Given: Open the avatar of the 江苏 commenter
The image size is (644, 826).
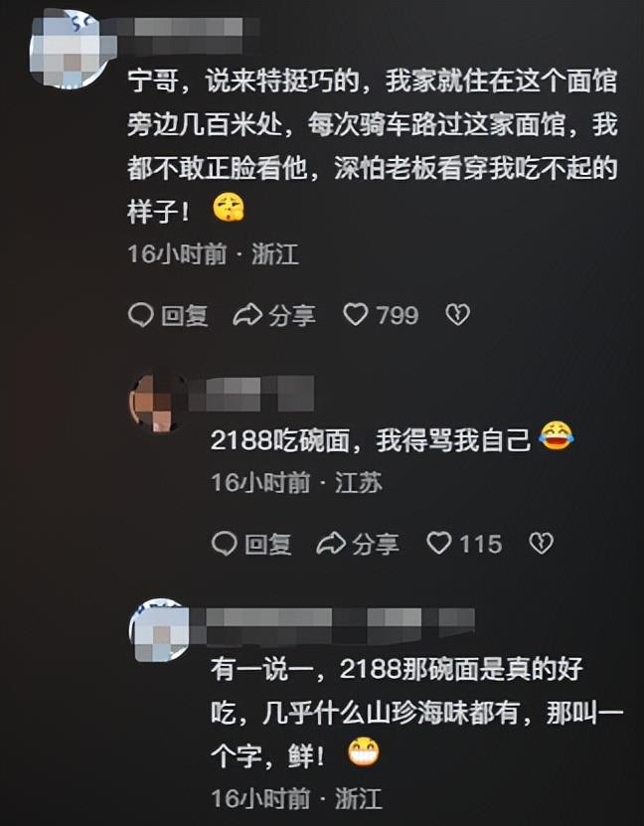Looking at the screenshot, I should tap(156, 402).
